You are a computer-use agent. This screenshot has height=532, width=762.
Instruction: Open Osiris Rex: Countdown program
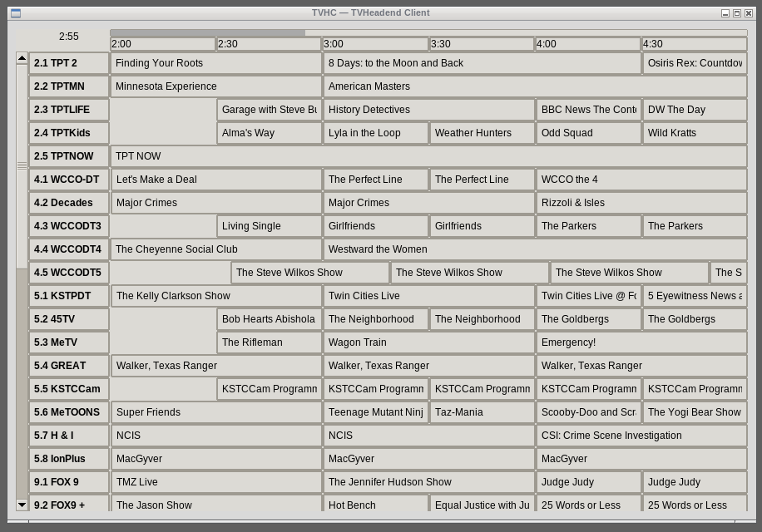click(x=695, y=63)
